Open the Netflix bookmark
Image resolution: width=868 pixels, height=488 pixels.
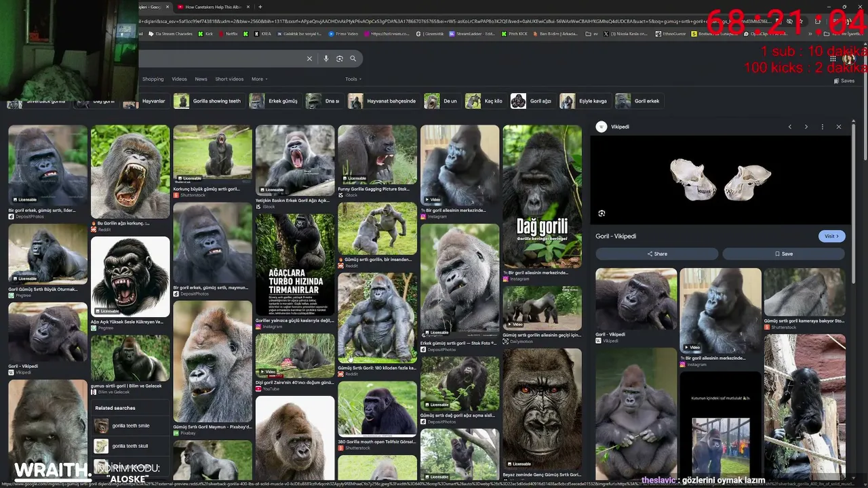click(x=229, y=33)
